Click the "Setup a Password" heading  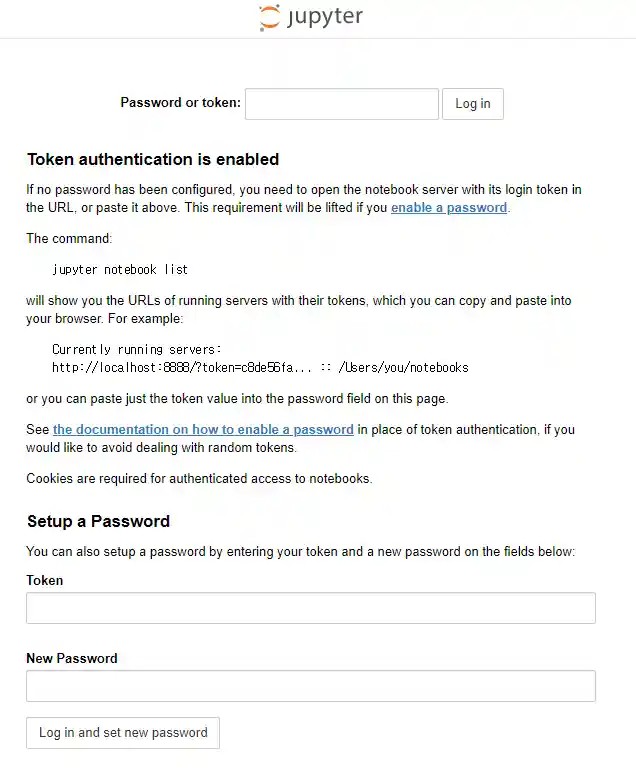coord(98,521)
